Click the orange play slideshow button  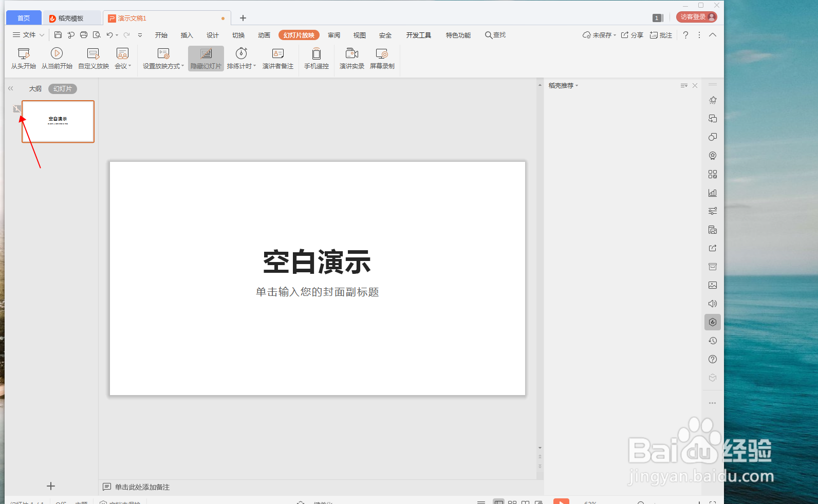tap(561, 501)
